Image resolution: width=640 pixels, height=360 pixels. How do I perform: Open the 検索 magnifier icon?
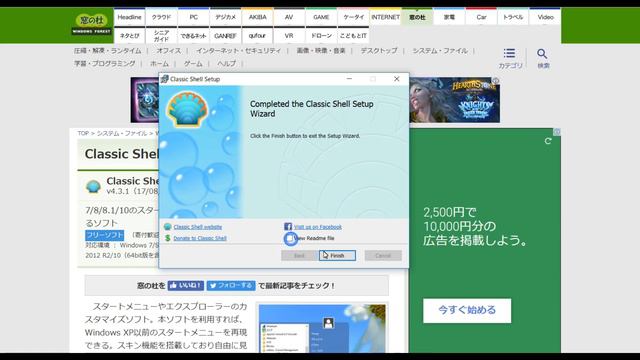542,58
